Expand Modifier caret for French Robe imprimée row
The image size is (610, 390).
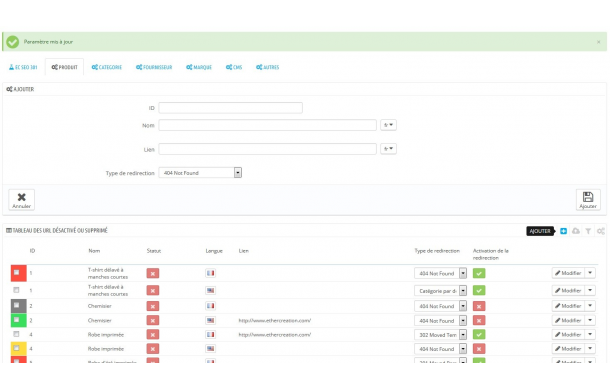tap(590, 334)
